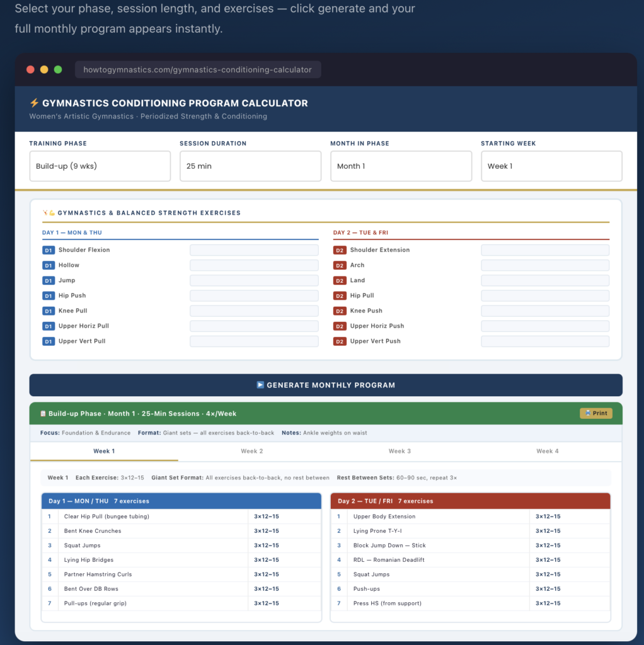Open the Training Phase dropdown

100,166
